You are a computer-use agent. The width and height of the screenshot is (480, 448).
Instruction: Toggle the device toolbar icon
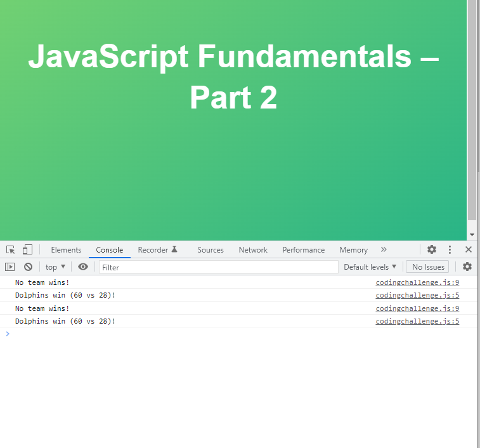[x=27, y=250]
